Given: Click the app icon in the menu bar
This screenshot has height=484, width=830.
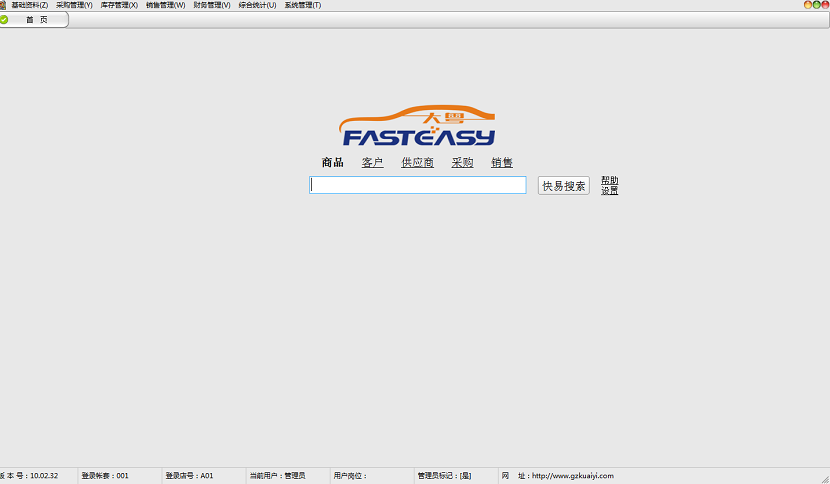Looking at the screenshot, I should pyautogui.click(x=3, y=5).
